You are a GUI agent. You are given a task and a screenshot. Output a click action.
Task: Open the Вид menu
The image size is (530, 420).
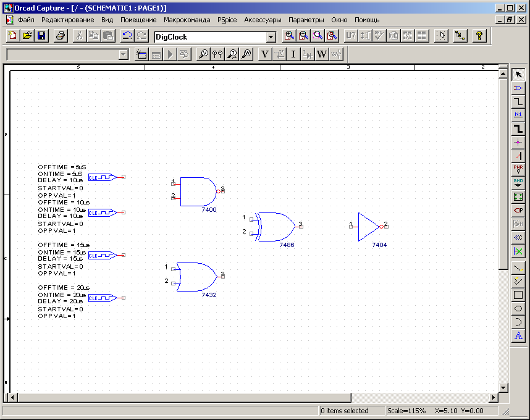(107, 20)
